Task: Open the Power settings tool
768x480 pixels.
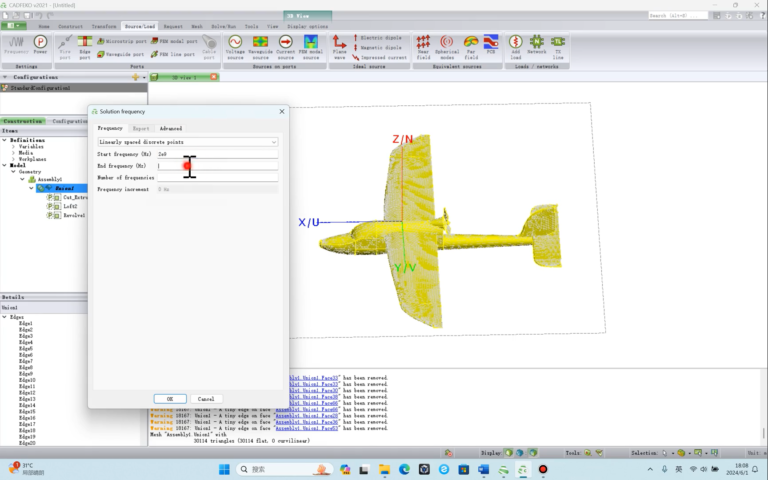Action: pyautogui.click(x=40, y=45)
